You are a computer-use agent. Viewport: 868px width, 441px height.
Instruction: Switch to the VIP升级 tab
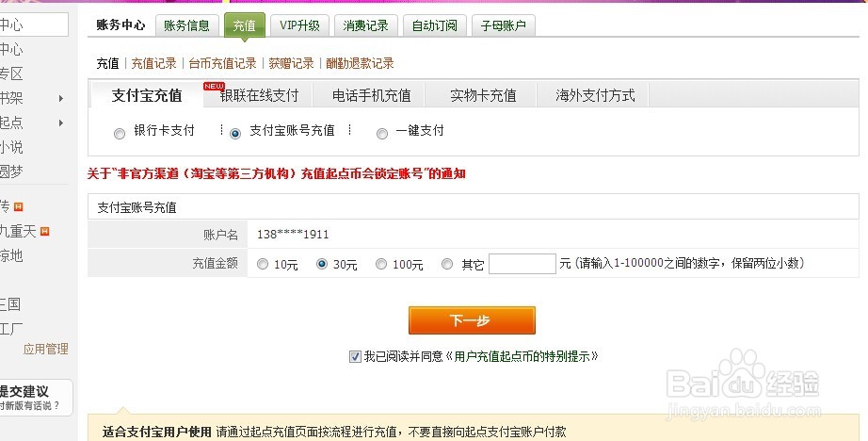299,25
